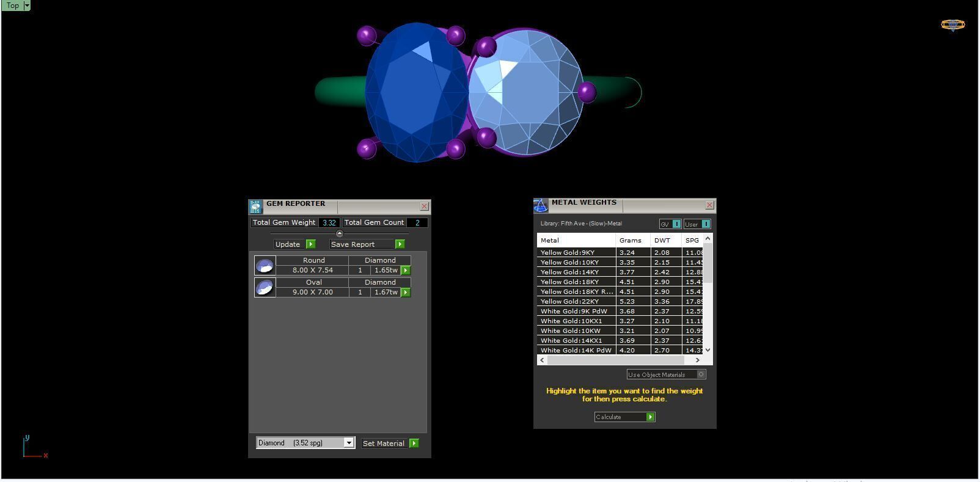This screenshot has height=482, width=980.
Task: Select the White Gold:14K PdW row
Action: (x=620, y=350)
